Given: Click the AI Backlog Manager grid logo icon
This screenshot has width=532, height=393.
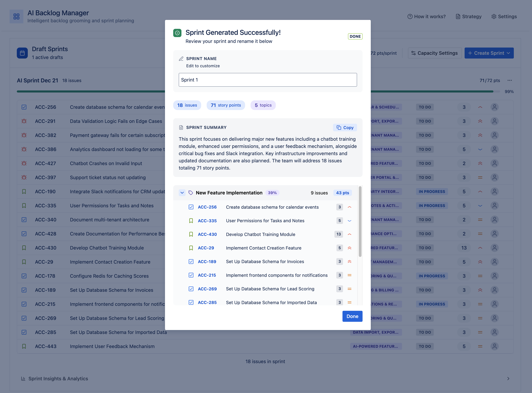Looking at the screenshot, I should click(16, 16).
